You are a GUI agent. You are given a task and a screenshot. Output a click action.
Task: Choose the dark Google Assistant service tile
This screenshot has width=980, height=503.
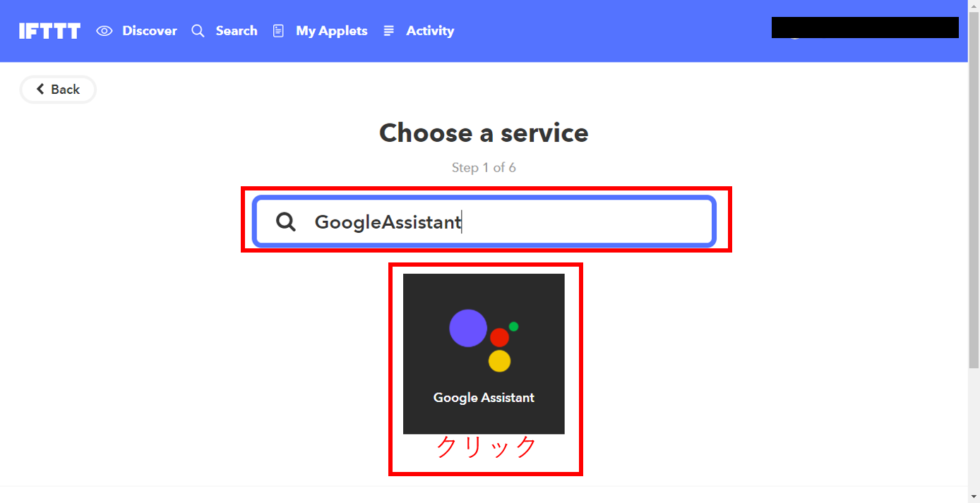[x=484, y=353]
